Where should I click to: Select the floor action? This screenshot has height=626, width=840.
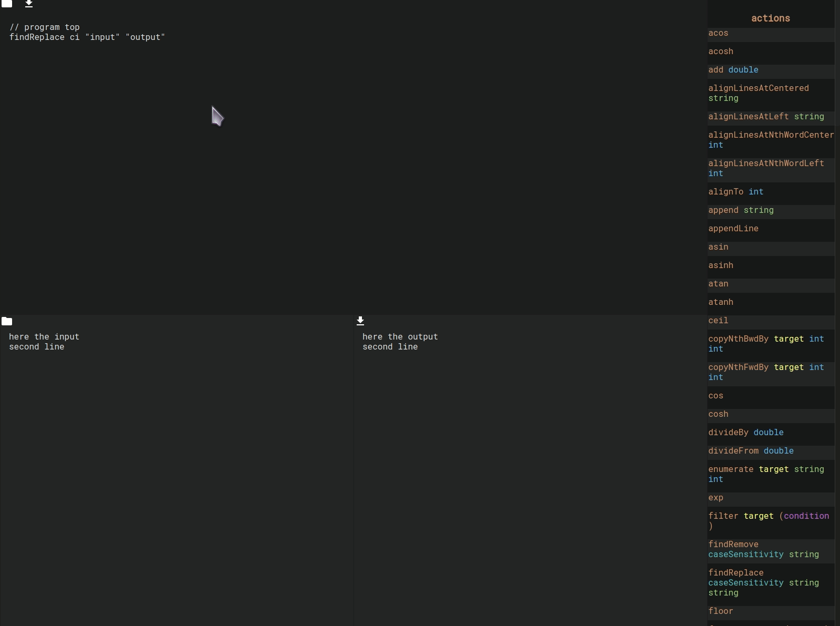(x=720, y=611)
